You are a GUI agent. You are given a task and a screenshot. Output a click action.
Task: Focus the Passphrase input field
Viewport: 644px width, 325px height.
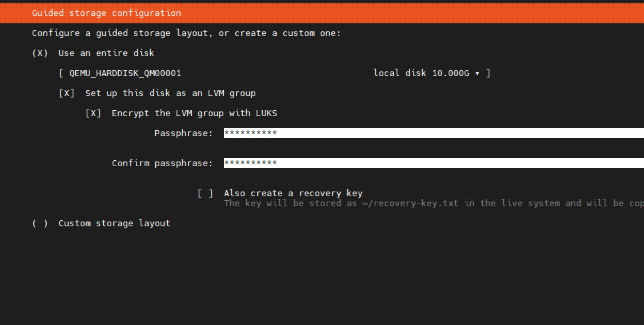[x=433, y=133]
